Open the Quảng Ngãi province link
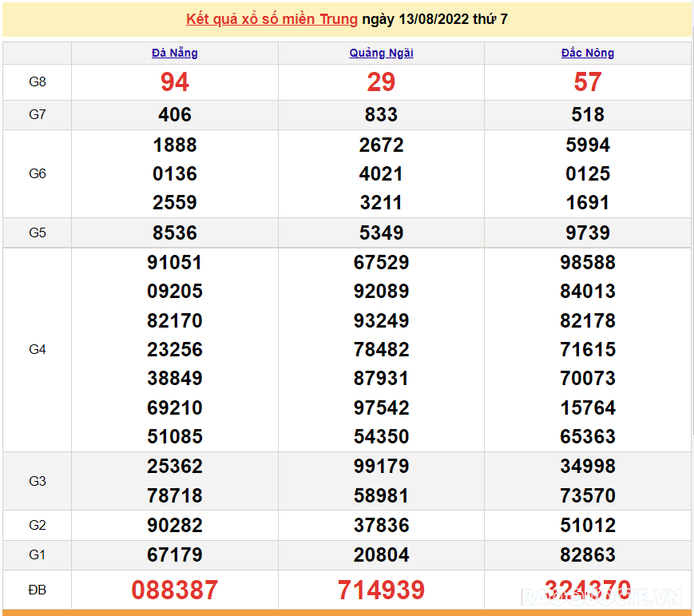This screenshot has width=694, height=616. click(x=381, y=53)
